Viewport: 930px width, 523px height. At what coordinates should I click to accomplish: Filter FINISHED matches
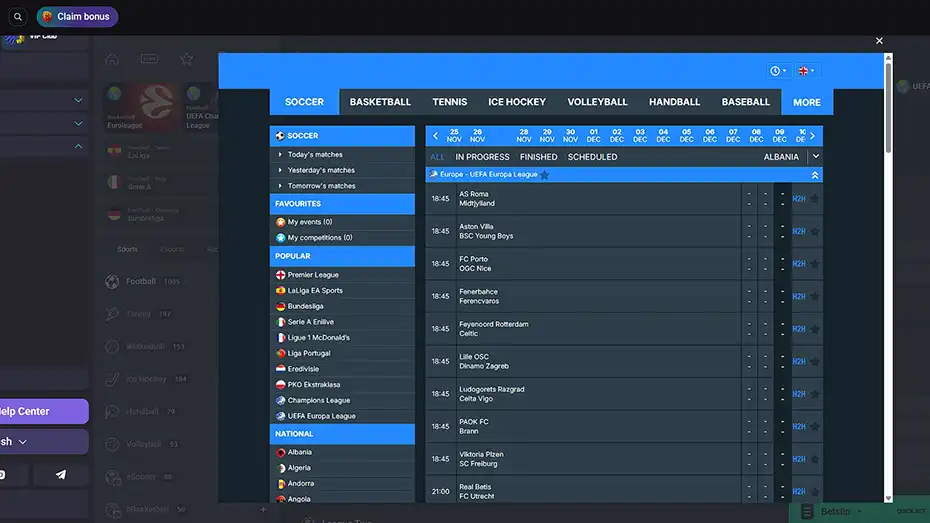click(539, 157)
